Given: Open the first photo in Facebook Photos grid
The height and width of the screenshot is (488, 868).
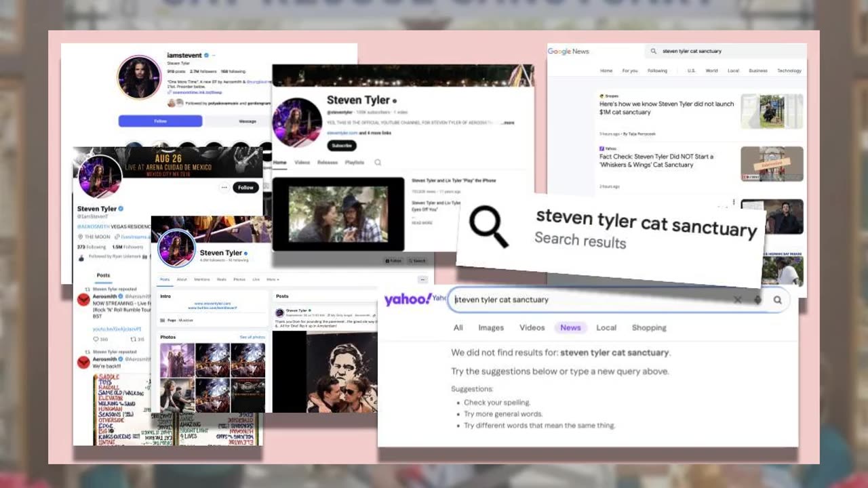Looking at the screenshot, I should pyautogui.click(x=177, y=360).
